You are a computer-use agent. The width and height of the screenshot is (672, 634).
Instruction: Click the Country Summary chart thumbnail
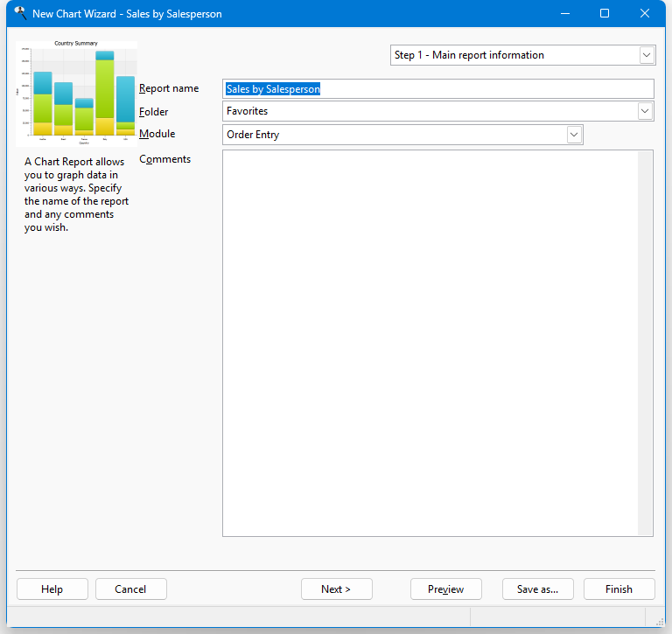[76, 92]
